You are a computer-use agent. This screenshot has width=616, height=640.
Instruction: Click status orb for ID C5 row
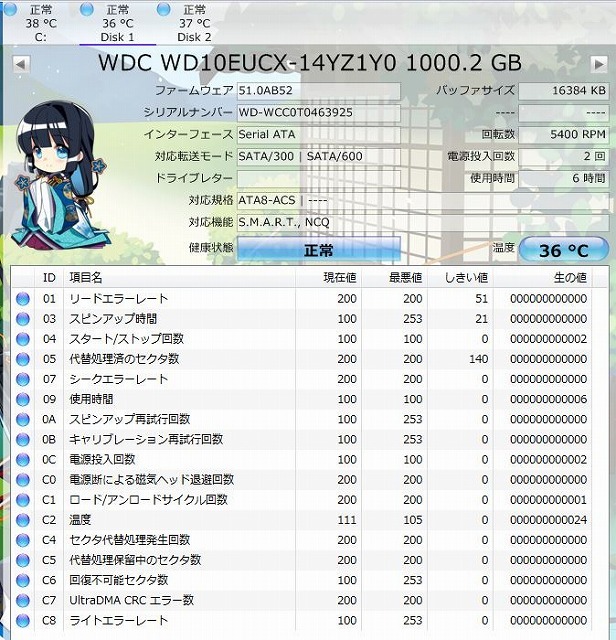coord(23,560)
